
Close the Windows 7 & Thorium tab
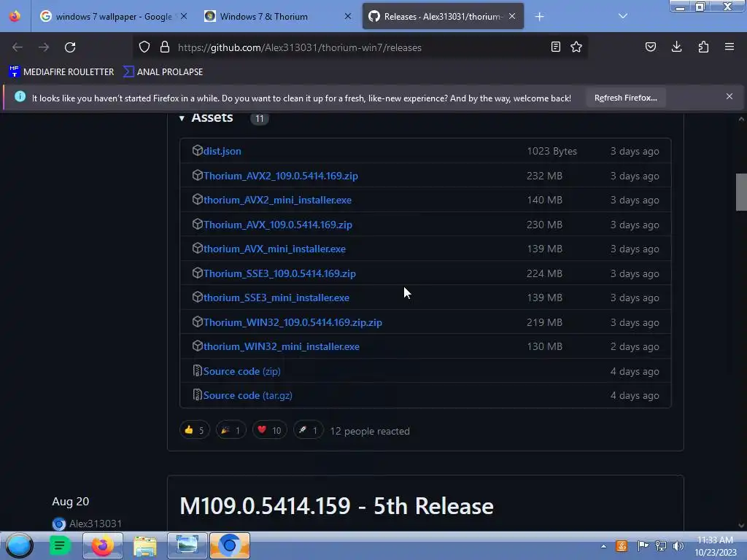pyautogui.click(x=348, y=16)
